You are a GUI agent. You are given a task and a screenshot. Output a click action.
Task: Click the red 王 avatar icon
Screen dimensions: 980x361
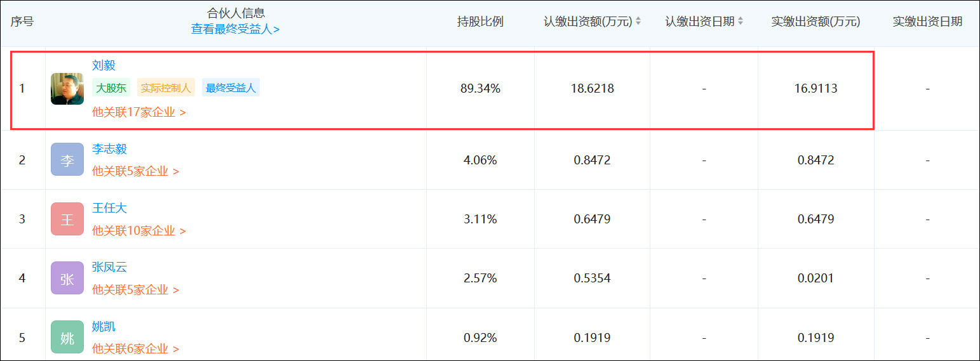67,220
